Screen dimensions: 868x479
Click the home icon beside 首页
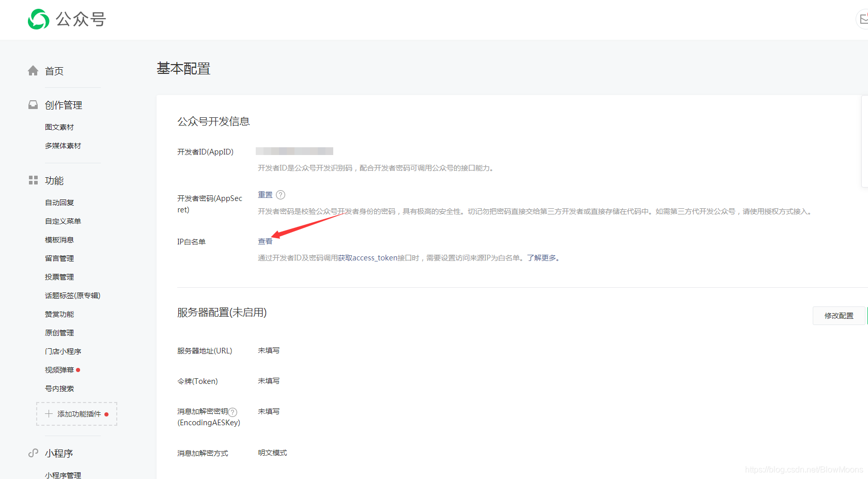tap(33, 71)
